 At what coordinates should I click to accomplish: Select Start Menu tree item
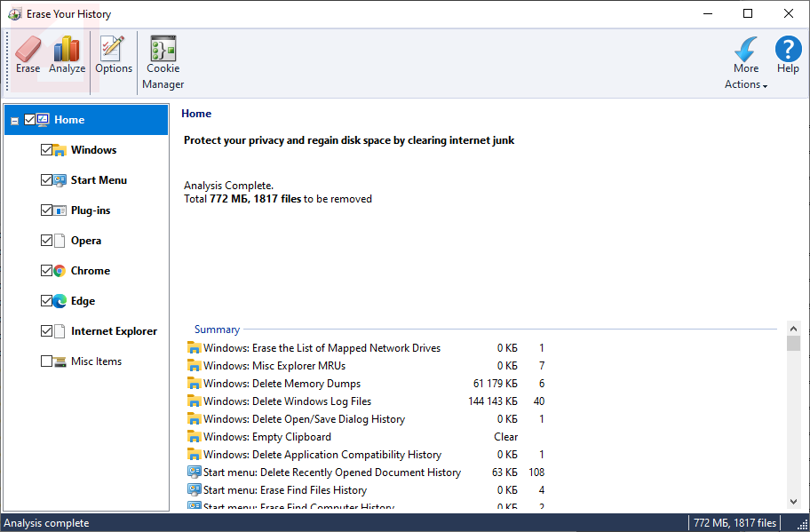[99, 180]
